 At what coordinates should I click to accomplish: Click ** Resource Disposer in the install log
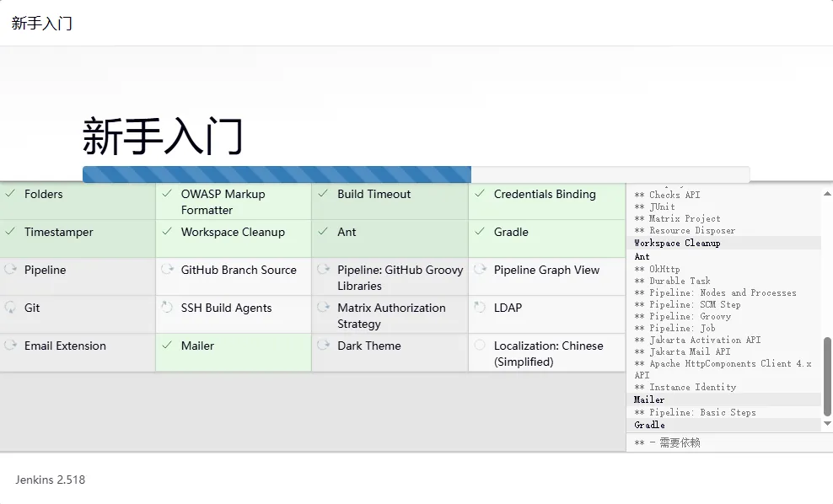(685, 230)
